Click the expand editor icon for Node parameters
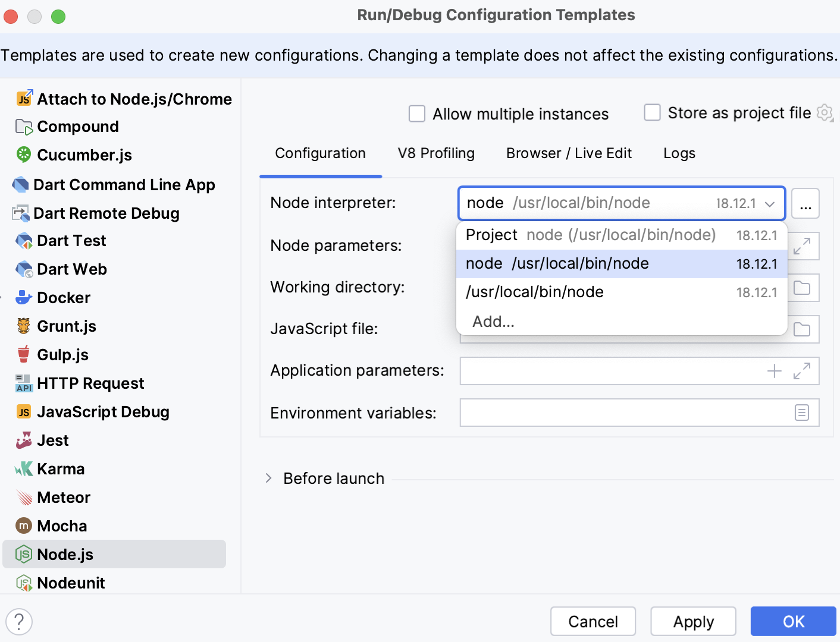840x642 pixels. [803, 246]
